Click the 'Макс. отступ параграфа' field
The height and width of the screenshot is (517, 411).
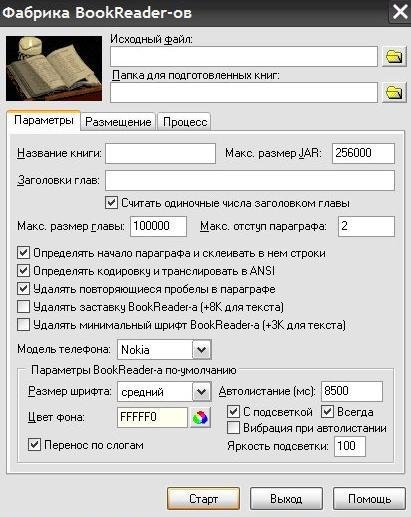366,226
